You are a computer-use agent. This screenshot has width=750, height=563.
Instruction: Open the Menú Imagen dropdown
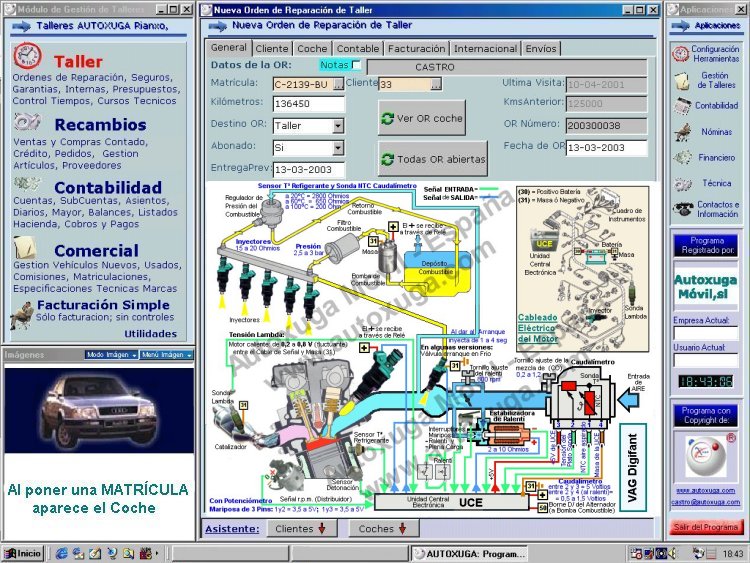click(x=166, y=354)
